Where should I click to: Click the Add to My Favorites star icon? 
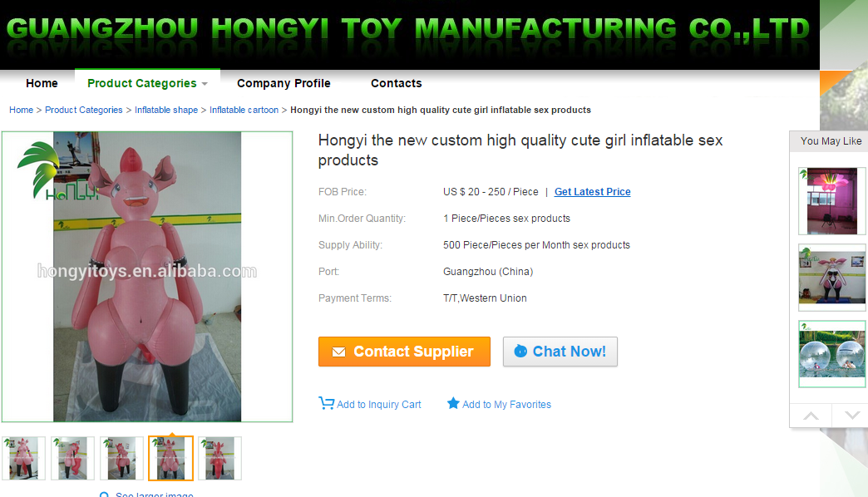[453, 403]
